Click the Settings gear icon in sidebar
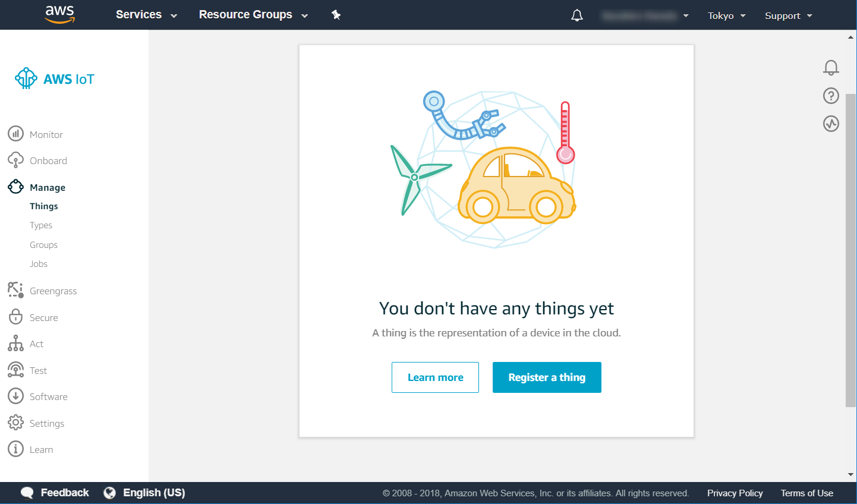This screenshot has height=504, width=857. click(x=15, y=423)
